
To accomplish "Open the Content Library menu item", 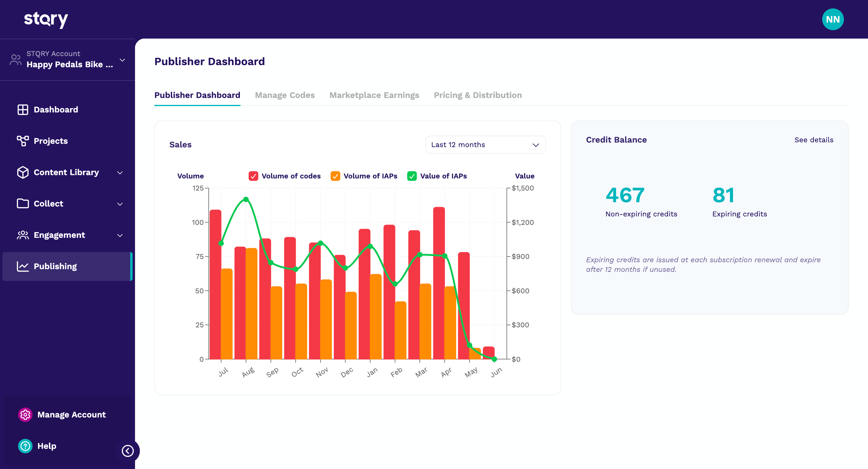I will tap(68, 172).
